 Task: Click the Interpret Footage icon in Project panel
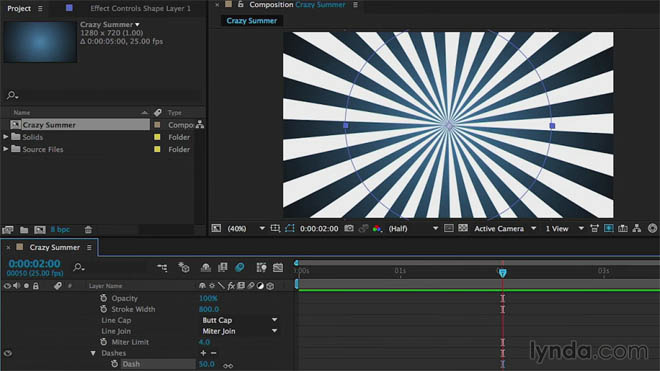click(x=8, y=230)
